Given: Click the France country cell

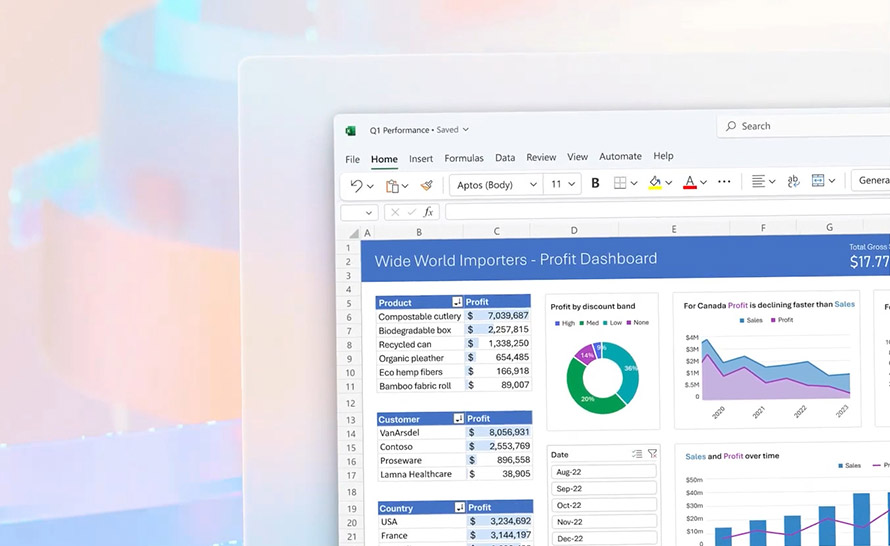Looking at the screenshot, I should 422,535.
